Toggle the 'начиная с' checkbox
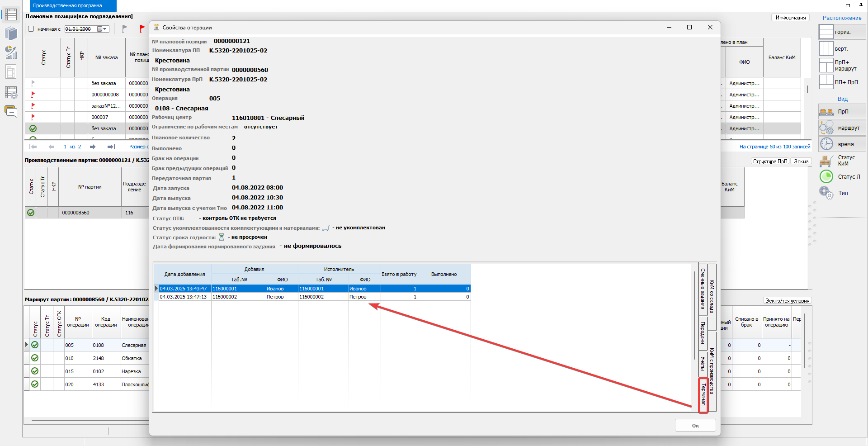This screenshot has width=868, height=446. tap(31, 29)
